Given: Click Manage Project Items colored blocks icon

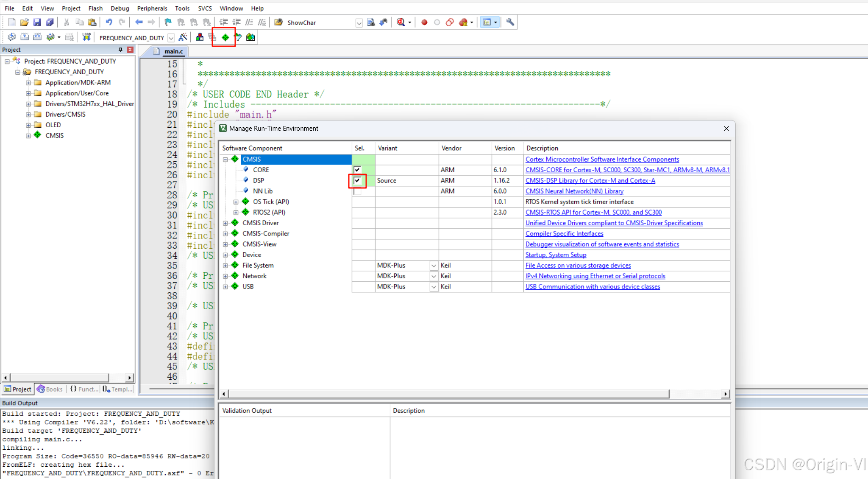Looking at the screenshot, I should (199, 38).
